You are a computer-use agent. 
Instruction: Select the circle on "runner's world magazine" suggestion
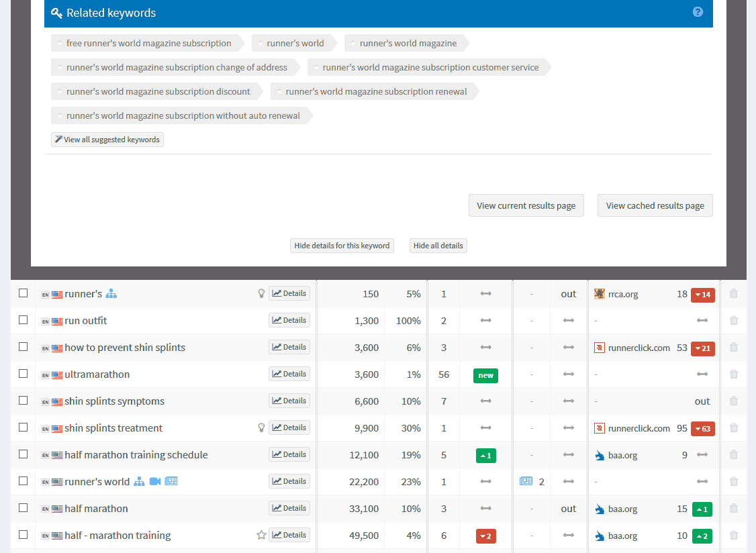(x=352, y=42)
